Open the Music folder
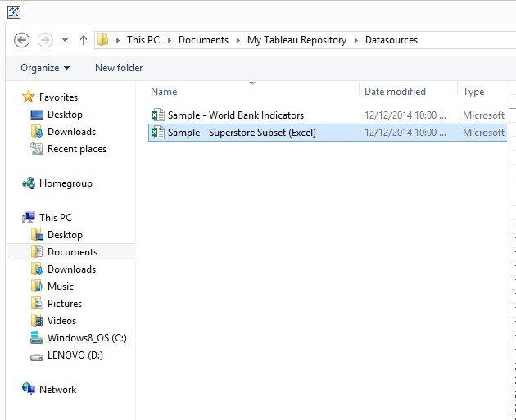The width and height of the screenshot is (516, 420). tap(61, 286)
